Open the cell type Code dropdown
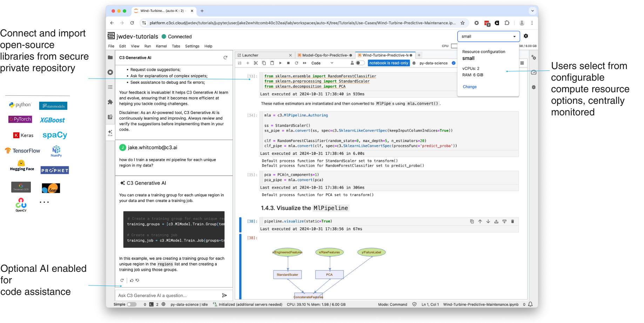Screen dimensions: 644x323 [x=323, y=63]
